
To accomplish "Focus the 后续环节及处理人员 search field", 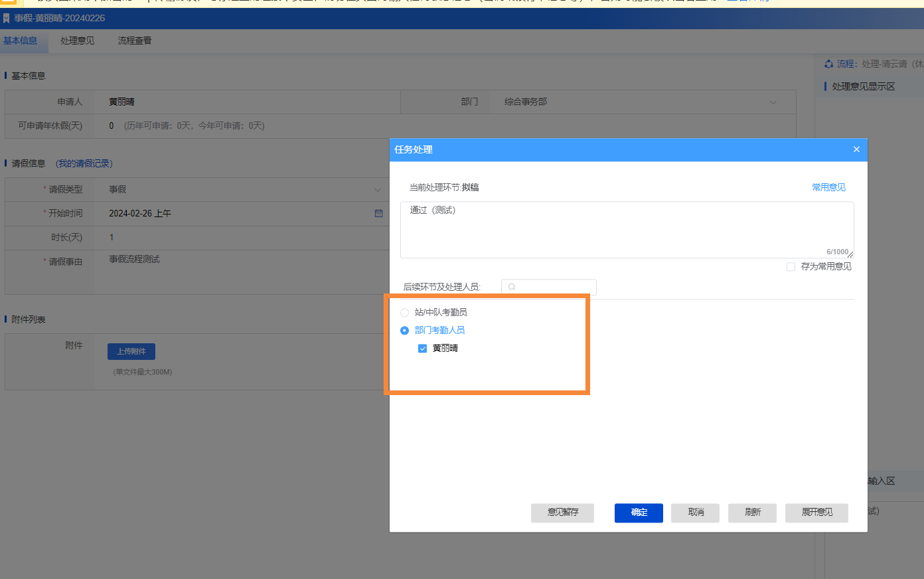I will pos(548,287).
